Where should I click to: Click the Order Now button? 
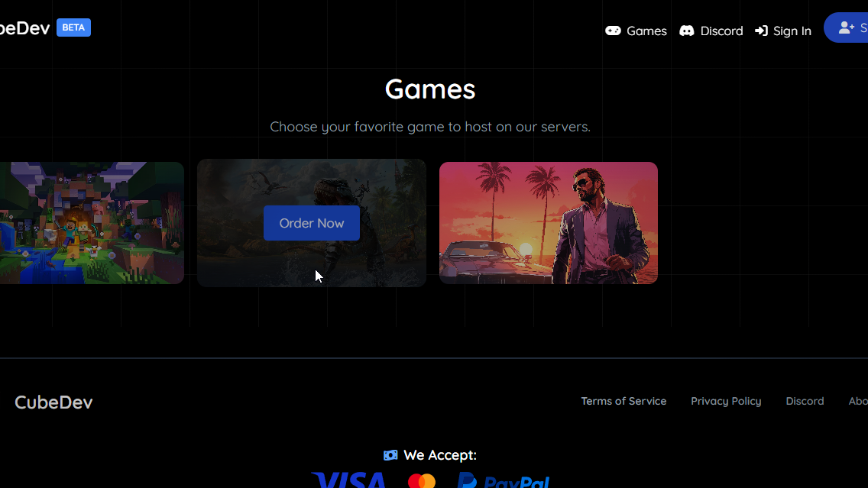[312, 223]
